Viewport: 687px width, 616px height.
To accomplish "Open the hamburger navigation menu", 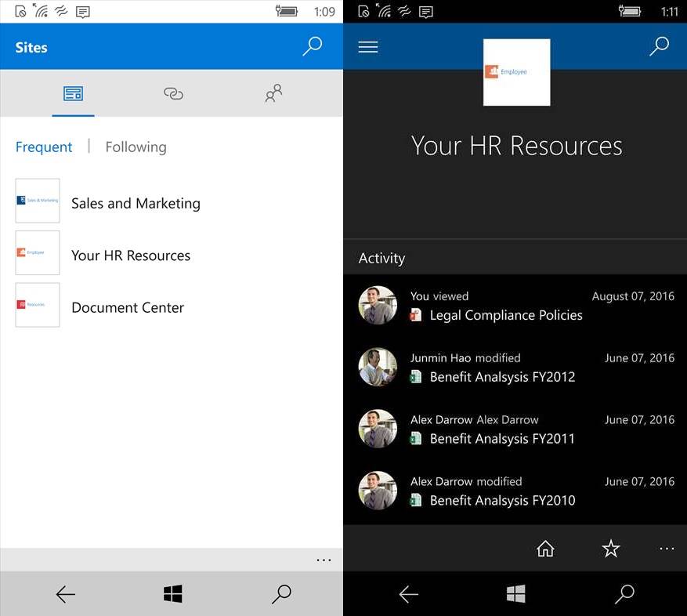I will tap(368, 47).
